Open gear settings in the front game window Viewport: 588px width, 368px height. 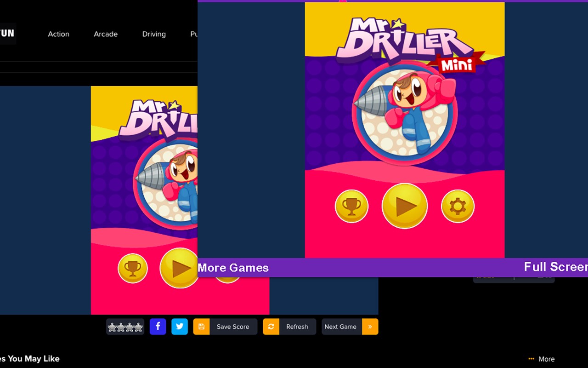458,207
